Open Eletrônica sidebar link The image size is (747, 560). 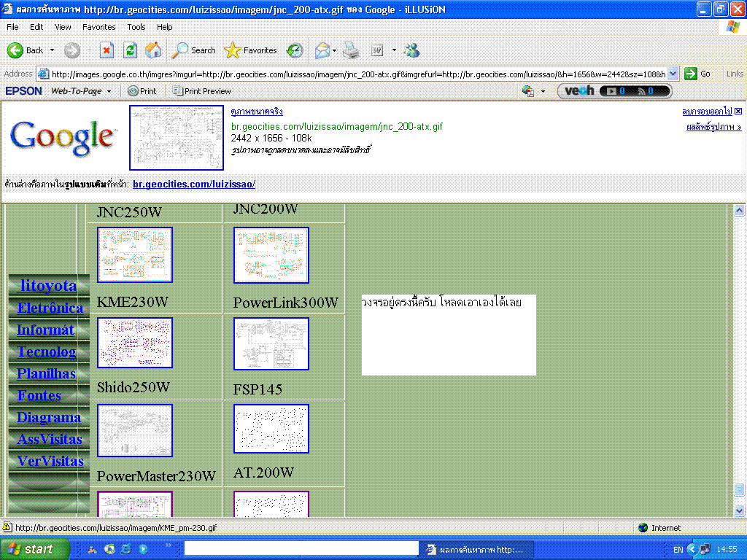point(50,308)
